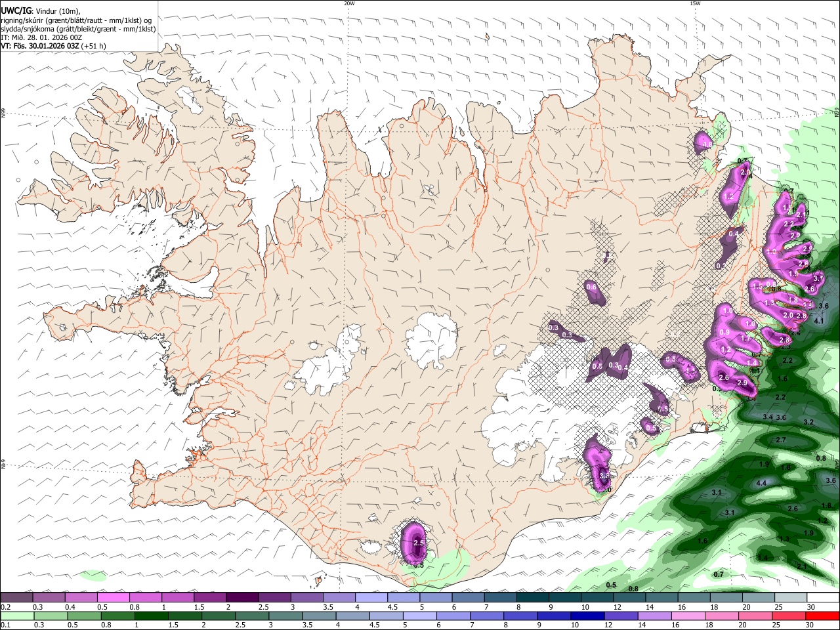Click the '20W' longitude label
Viewport: 840px width, 630px height.
(349, 3)
